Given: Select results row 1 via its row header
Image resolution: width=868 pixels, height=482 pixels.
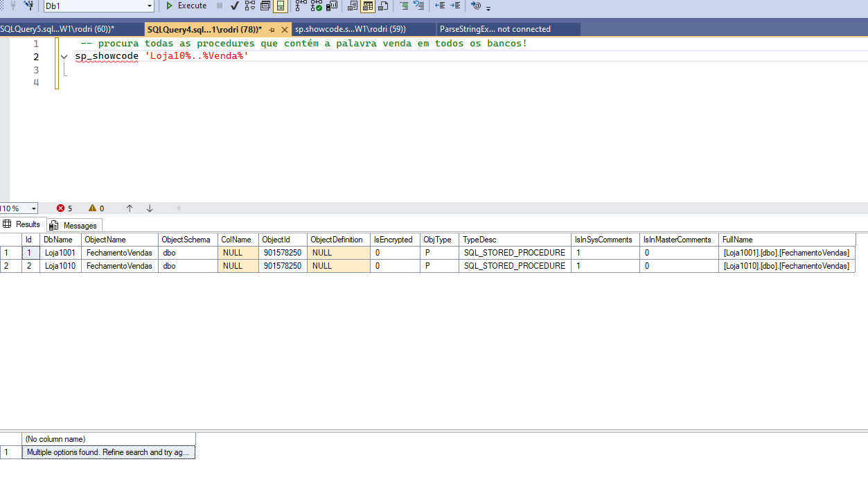Looking at the screenshot, I should [11, 253].
